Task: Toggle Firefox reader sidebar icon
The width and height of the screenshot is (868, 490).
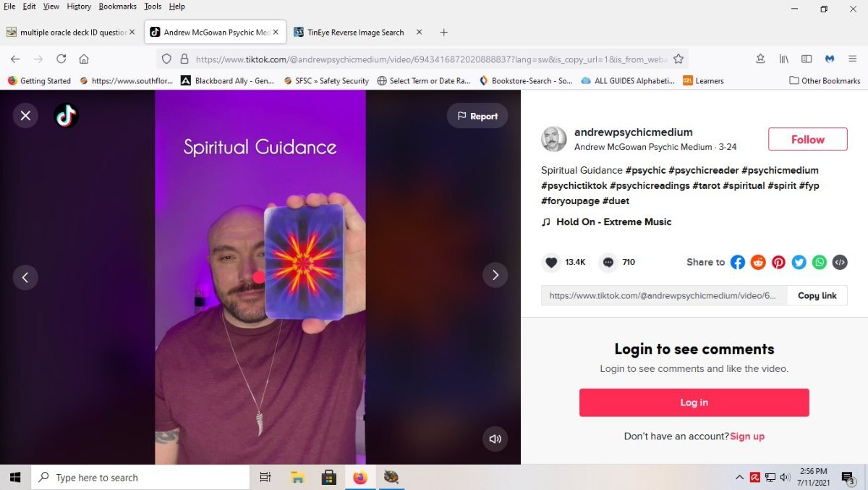Action: click(x=807, y=59)
